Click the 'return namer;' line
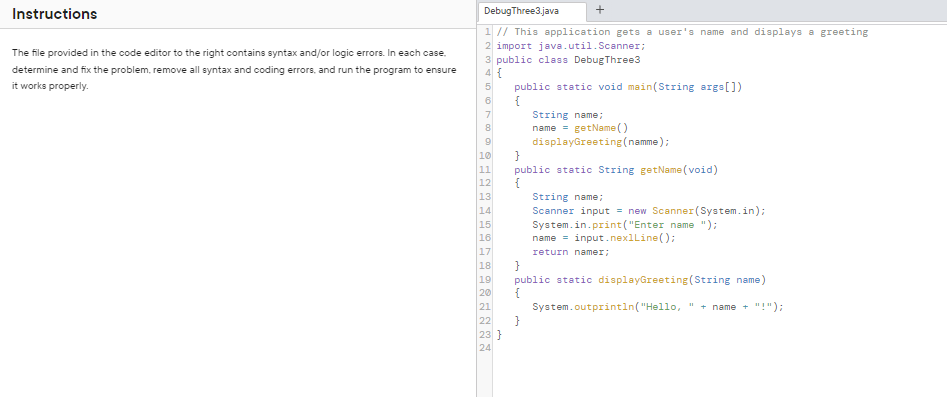Image resolution: width=947 pixels, height=397 pixels. click(571, 252)
